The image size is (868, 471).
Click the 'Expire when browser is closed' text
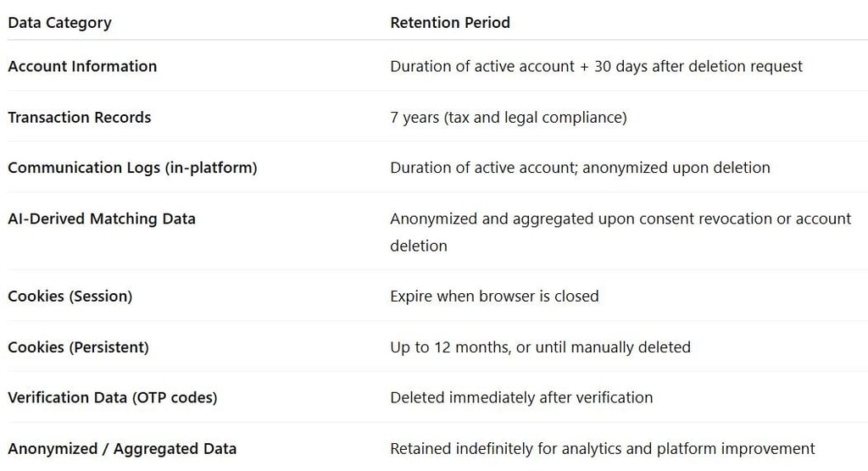click(494, 296)
